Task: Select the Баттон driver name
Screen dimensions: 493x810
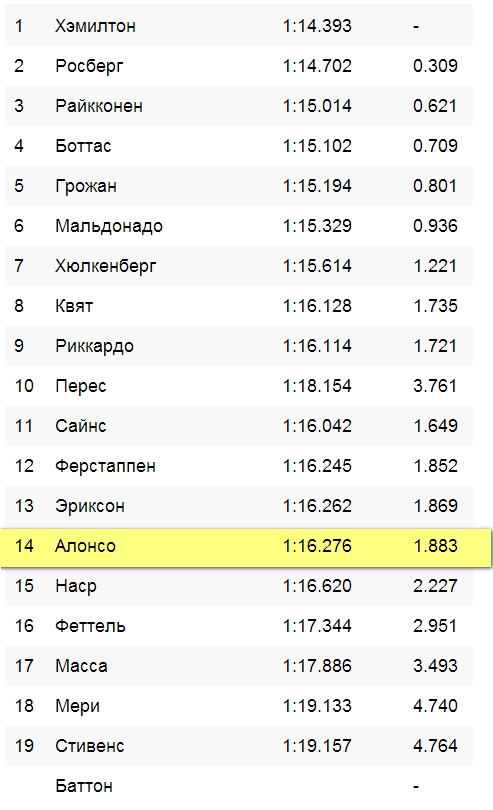Action: (x=84, y=786)
